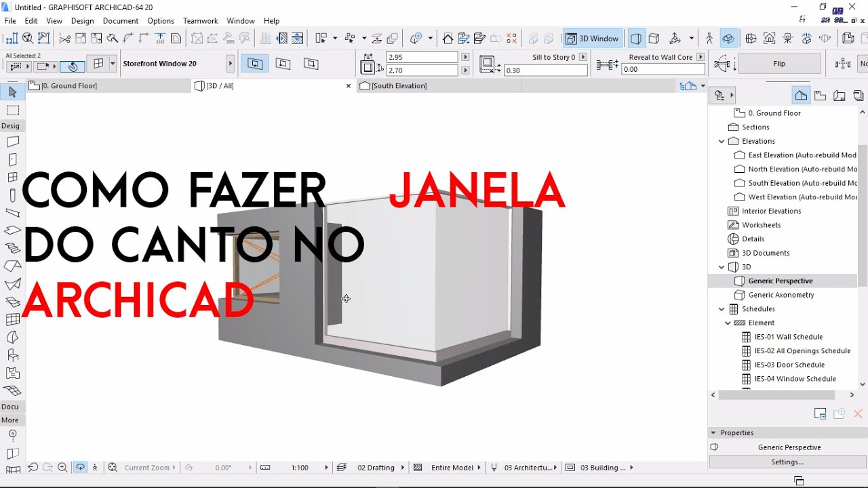The width and height of the screenshot is (868, 488).
Task: Select the Column tool in the toolbox
Action: point(12,195)
